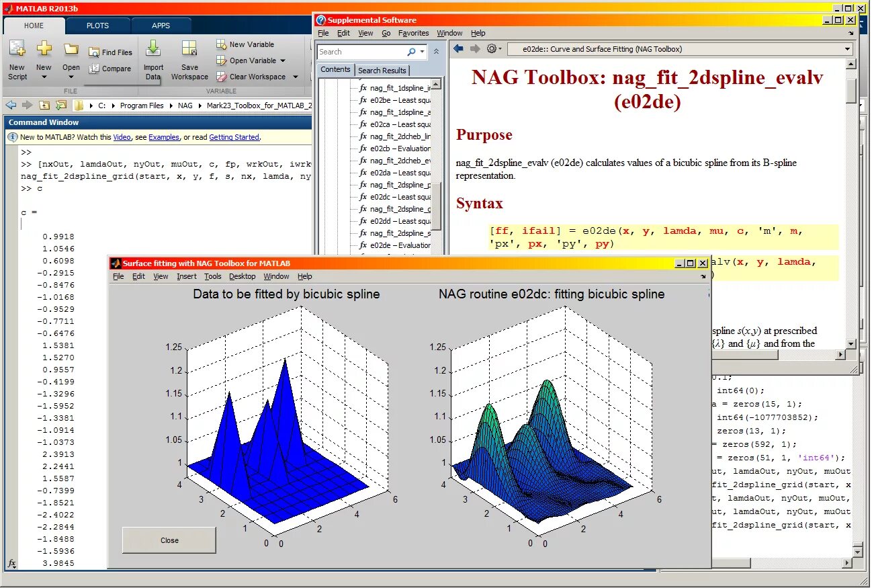
Task: Click the yellow plus New icon
Action: click(44, 48)
